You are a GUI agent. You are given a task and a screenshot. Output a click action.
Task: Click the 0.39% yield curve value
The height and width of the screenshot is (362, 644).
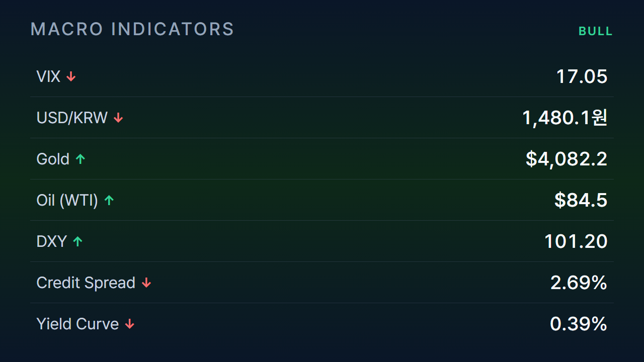pyautogui.click(x=579, y=324)
